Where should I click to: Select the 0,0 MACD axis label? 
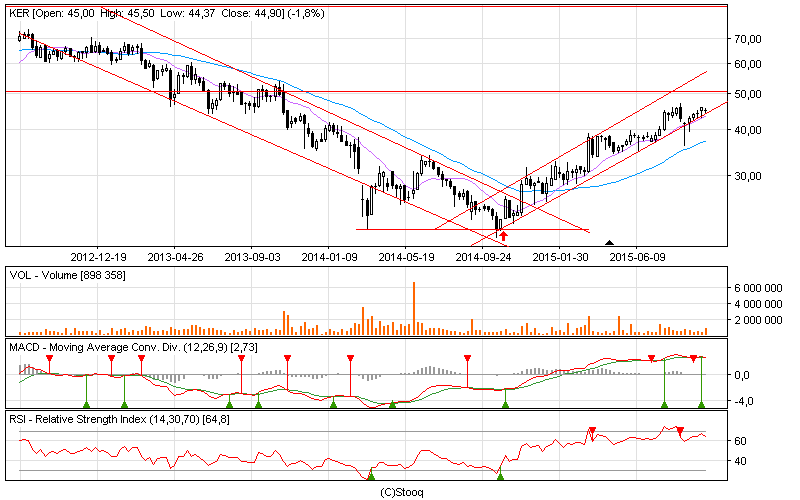click(742, 375)
